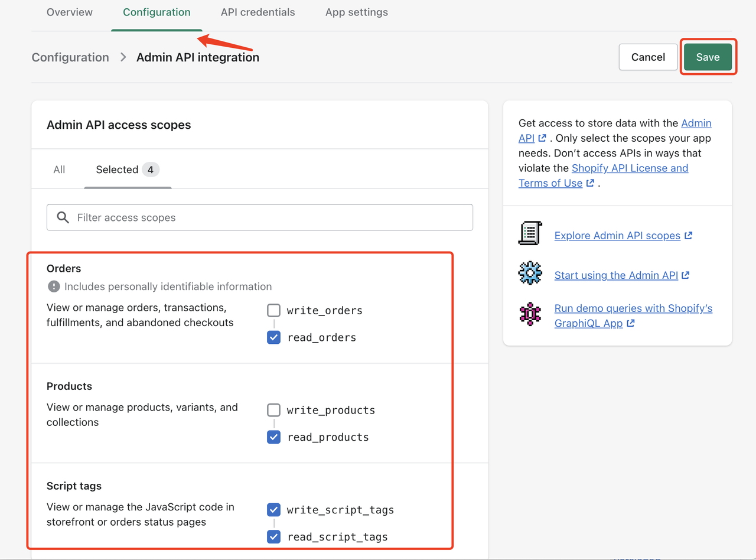Enable the write_products checkbox

tap(273, 410)
